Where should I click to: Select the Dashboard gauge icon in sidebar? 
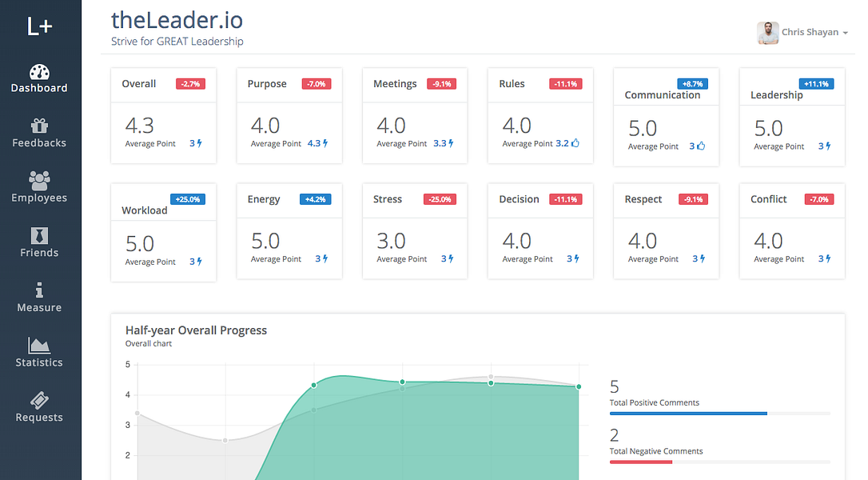tap(39, 70)
